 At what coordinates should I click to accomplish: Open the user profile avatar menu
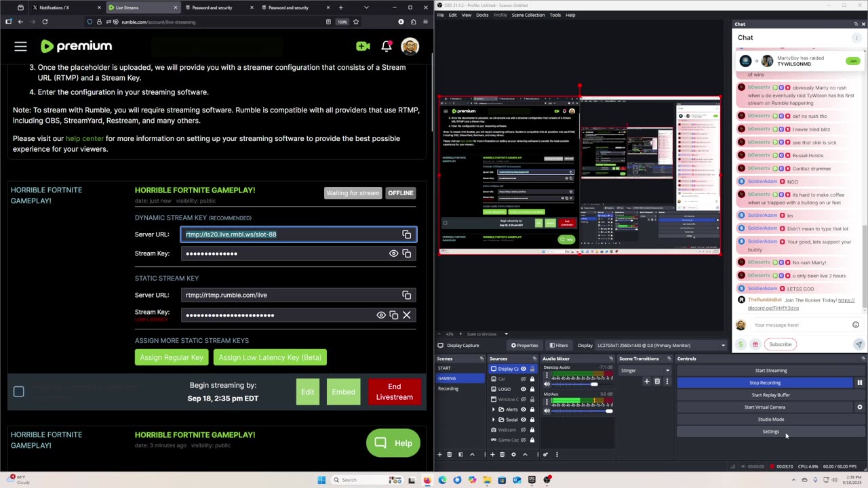click(x=410, y=46)
